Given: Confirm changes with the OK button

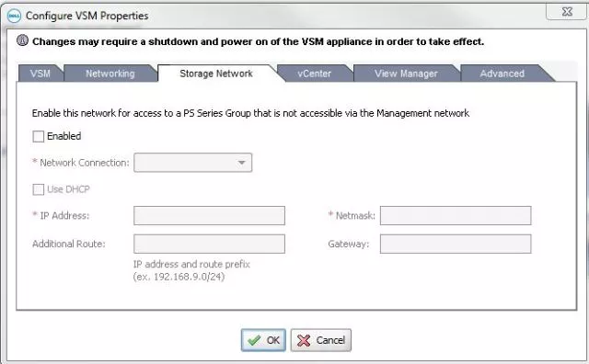Looking at the screenshot, I should [263, 340].
